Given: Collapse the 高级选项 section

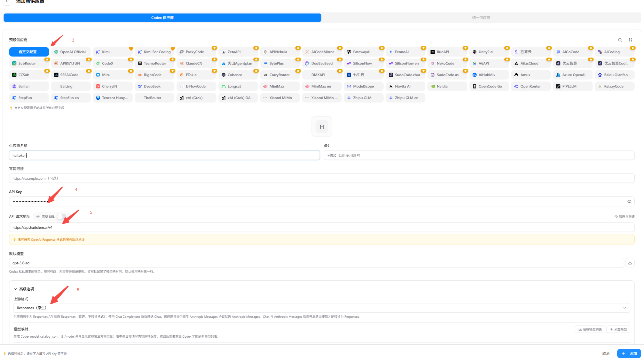Looking at the screenshot, I should tap(24, 289).
